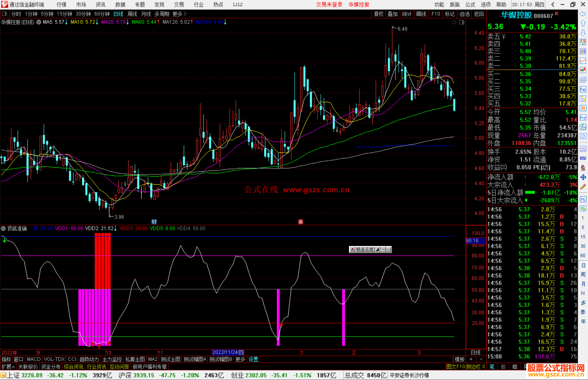Open the 行情 menu

[x=61, y=5]
